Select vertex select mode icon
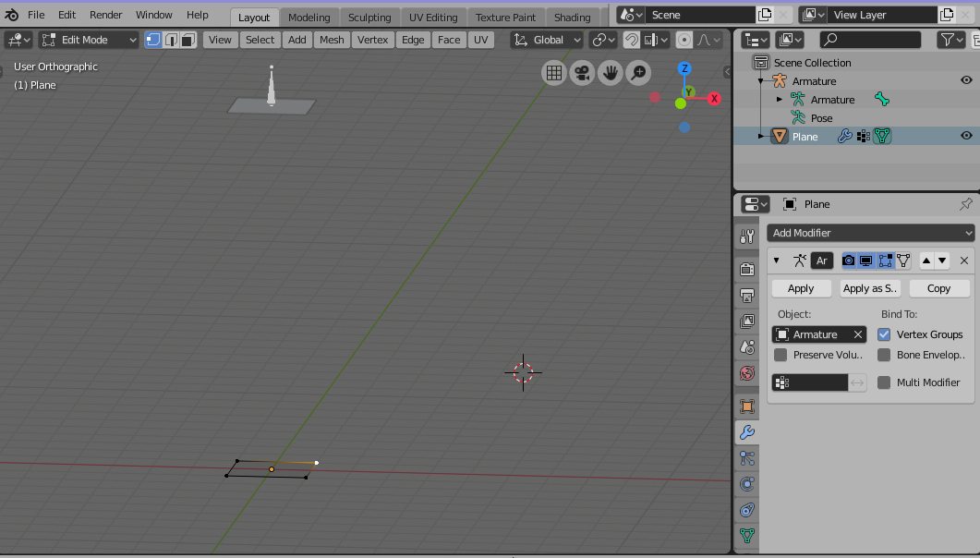The height and width of the screenshot is (558, 980). click(153, 40)
